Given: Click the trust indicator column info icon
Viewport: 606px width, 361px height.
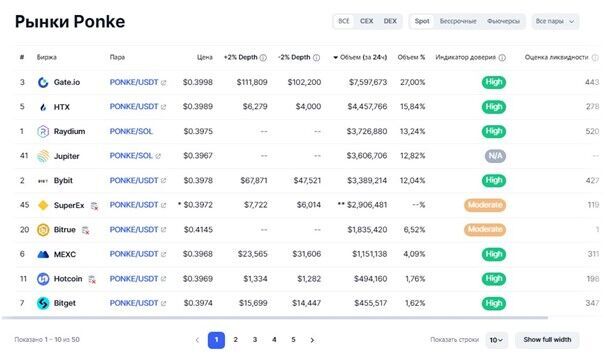Looking at the screenshot, I should (502, 58).
